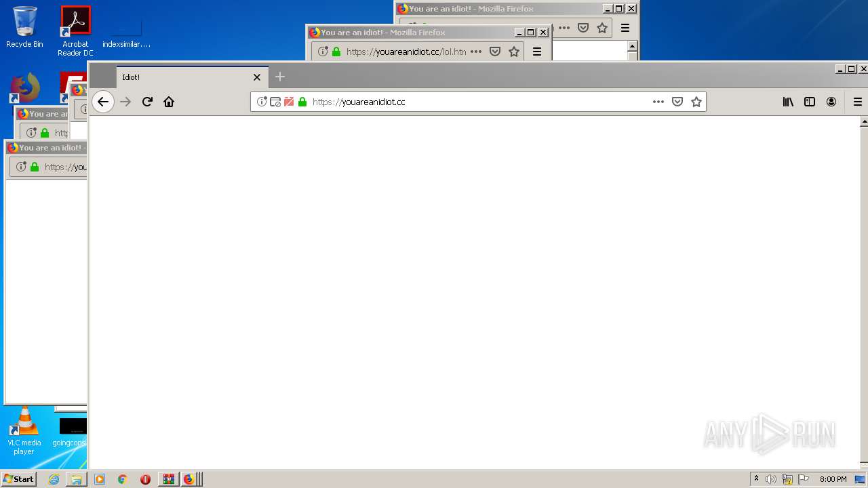The width and height of the screenshot is (868, 488).
Task: Click the Firefox taskbar button
Action: [x=190, y=479]
